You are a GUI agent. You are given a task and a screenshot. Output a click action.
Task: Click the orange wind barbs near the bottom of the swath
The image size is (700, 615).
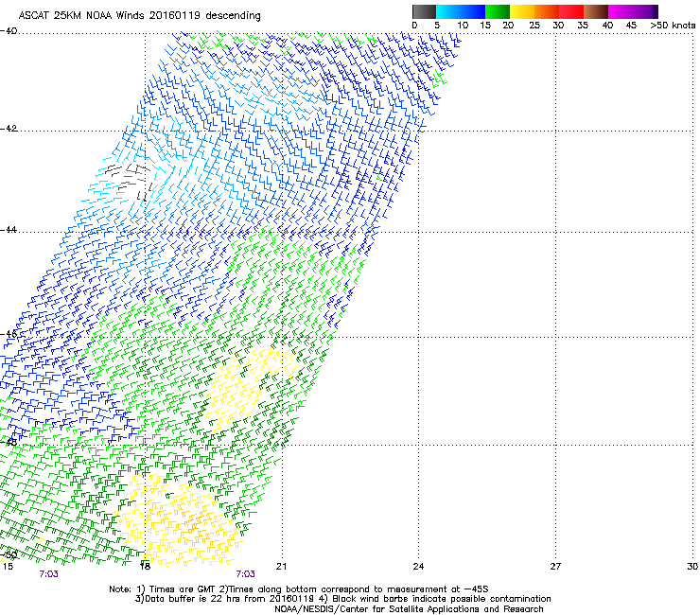(193, 522)
